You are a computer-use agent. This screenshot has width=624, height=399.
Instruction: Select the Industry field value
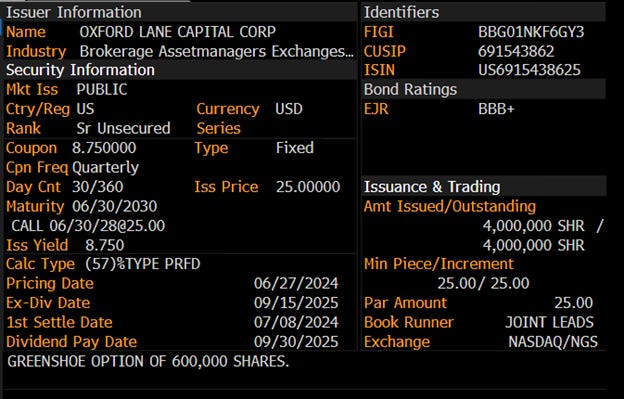click(216, 51)
